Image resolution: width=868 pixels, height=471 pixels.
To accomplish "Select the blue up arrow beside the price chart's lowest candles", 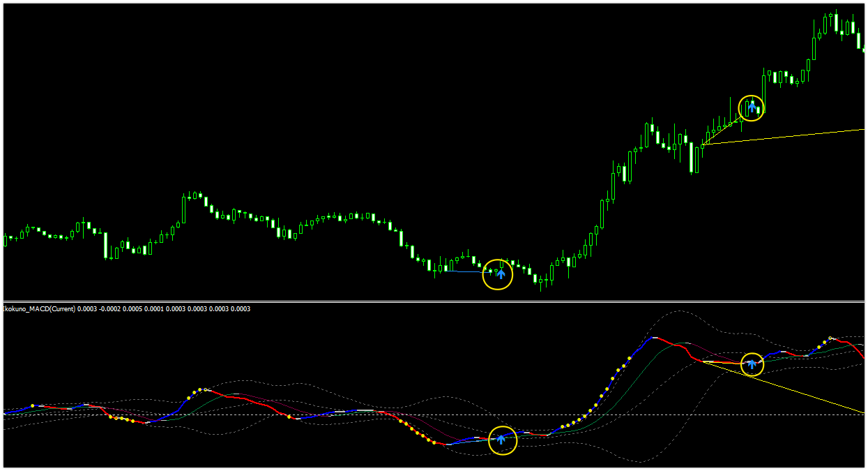I will point(501,273).
